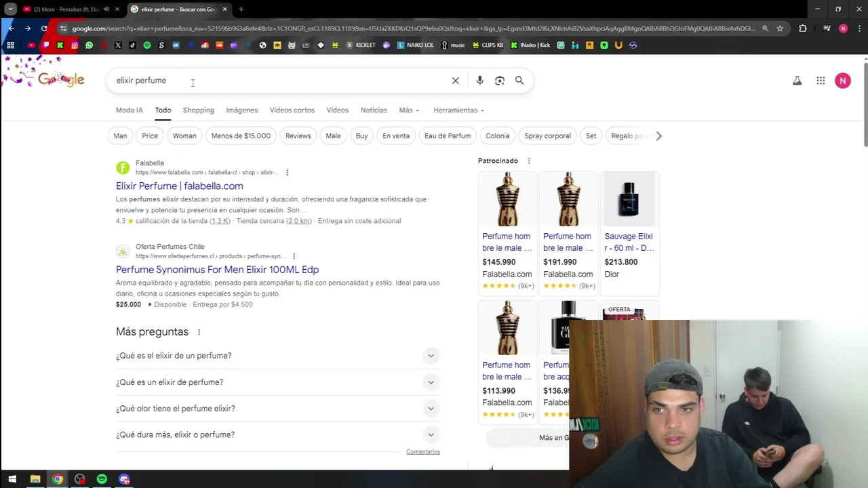868x488 pixels.
Task: Open the Más search filter dropdown
Action: tap(409, 110)
